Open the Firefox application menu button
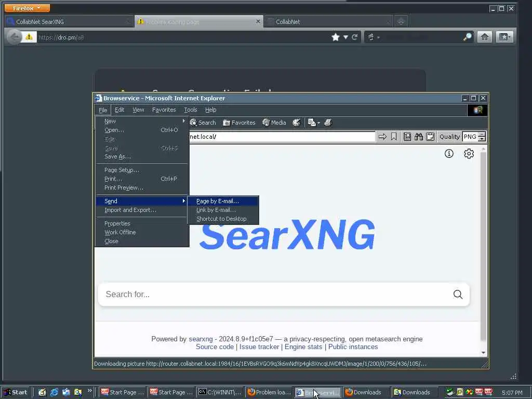This screenshot has width=532, height=399. click(x=27, y=8)
